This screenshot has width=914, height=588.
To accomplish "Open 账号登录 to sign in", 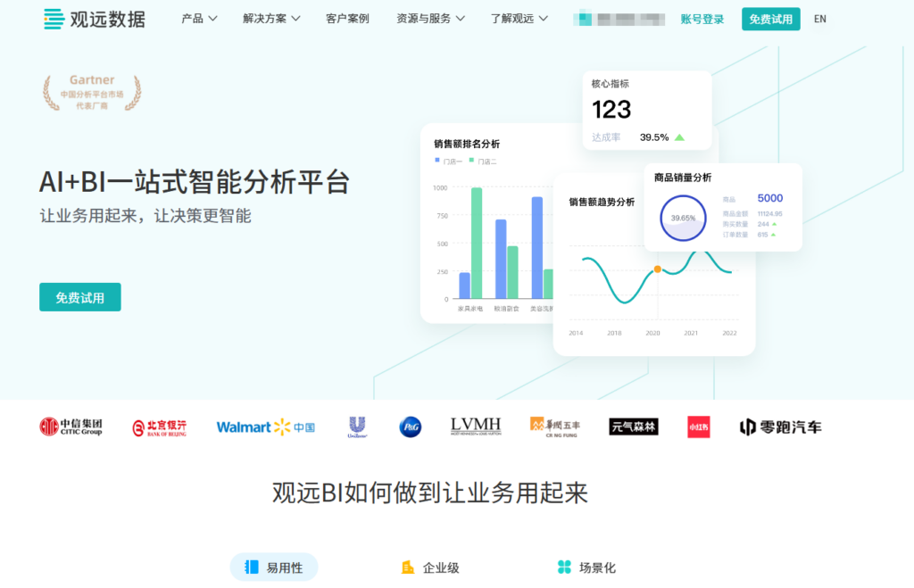I will point(702,18).
